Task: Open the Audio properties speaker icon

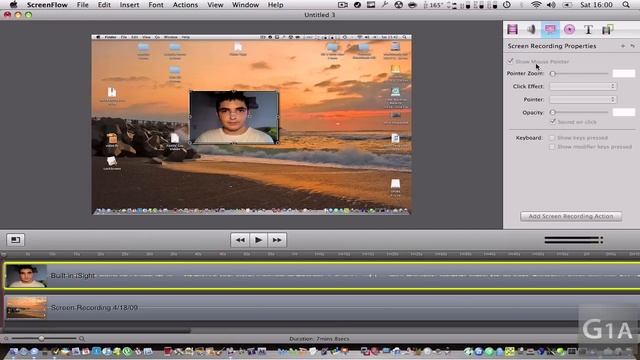Action: (x=531, y=29)
